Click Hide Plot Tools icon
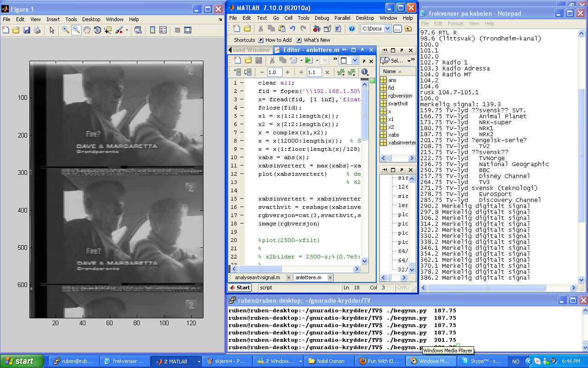The width and height of the screenshot is (588, 368). [177, 30]
